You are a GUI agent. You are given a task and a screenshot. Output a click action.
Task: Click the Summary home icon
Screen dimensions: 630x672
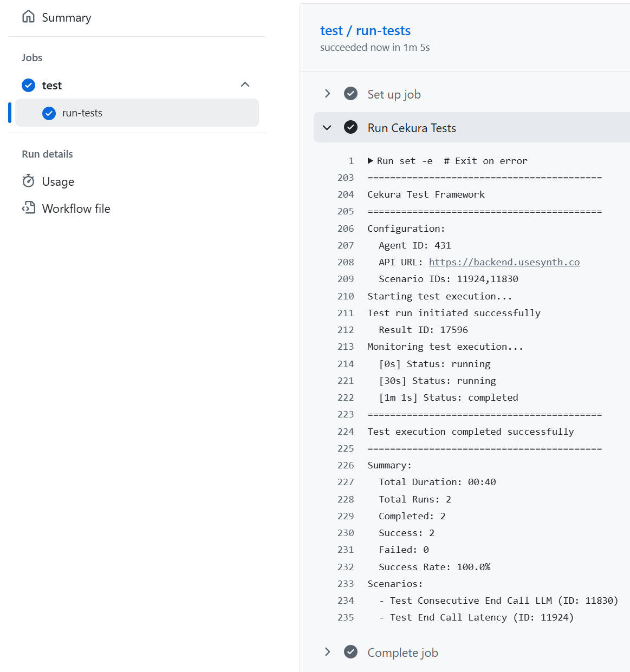point(29,17)
